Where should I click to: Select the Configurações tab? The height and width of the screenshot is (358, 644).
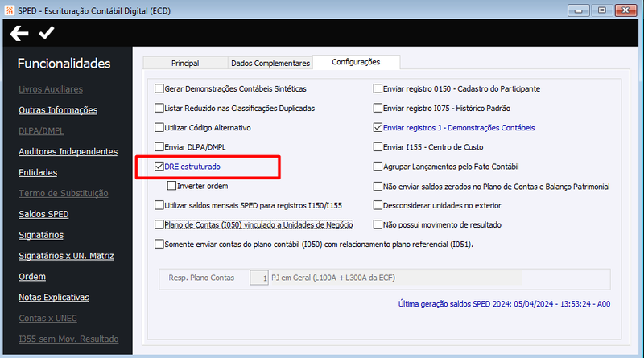(356, 62)
